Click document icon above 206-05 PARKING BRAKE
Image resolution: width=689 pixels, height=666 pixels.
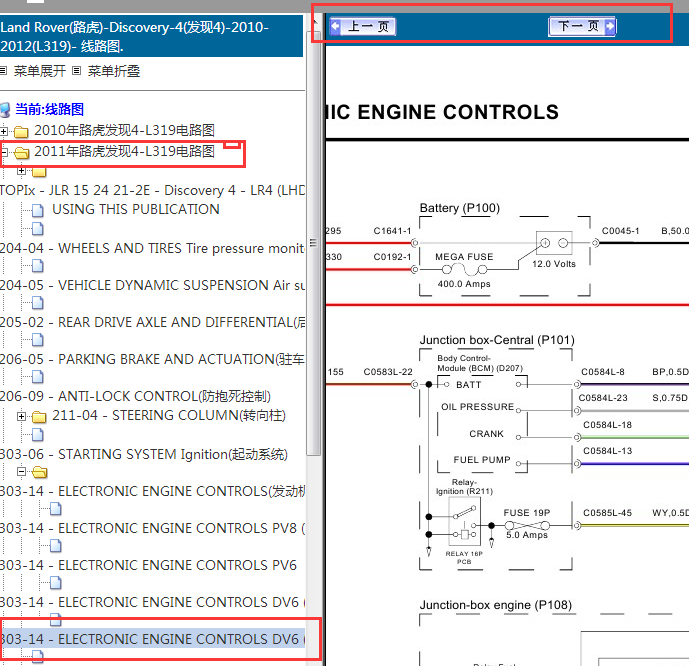(x=38, y=339)
